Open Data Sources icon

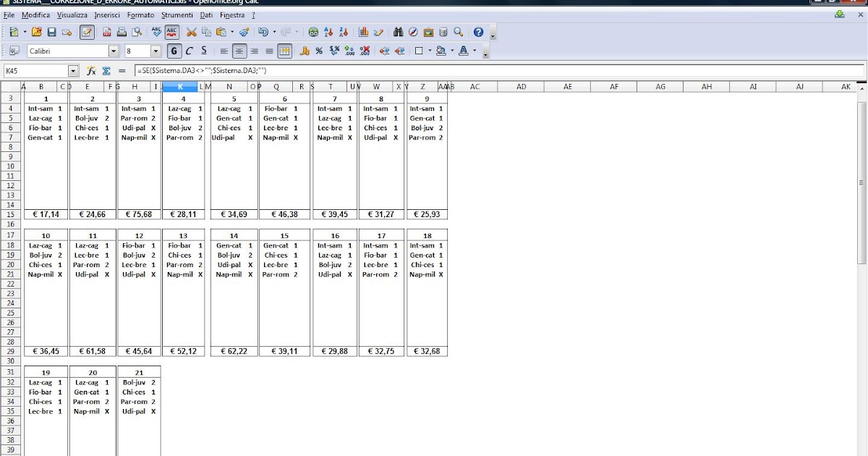pos(443,32)
